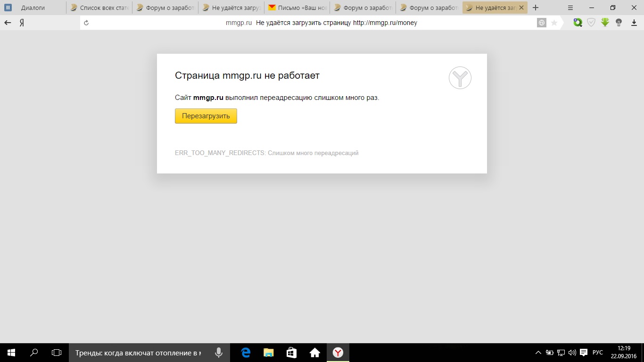This screenshot has height=362, width=644.
Task: Switch to the Письмо «Ваш нов tab
Action: tap(297, 8)
